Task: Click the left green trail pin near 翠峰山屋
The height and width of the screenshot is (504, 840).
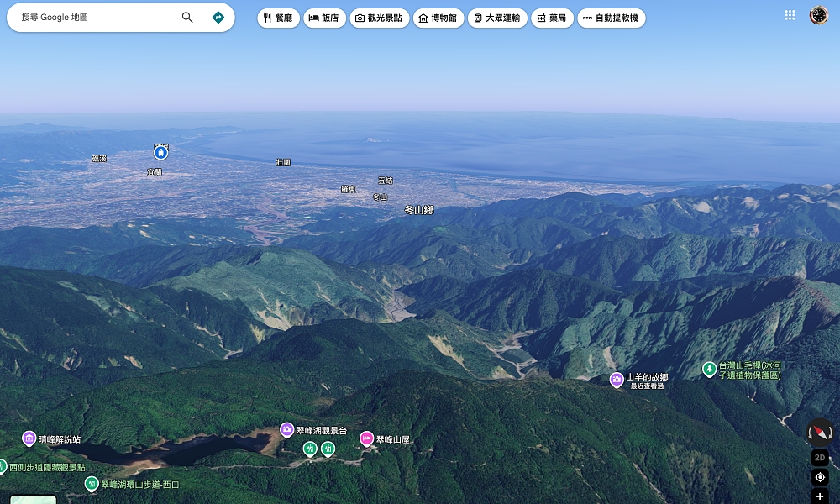Action: pos(310,449)
